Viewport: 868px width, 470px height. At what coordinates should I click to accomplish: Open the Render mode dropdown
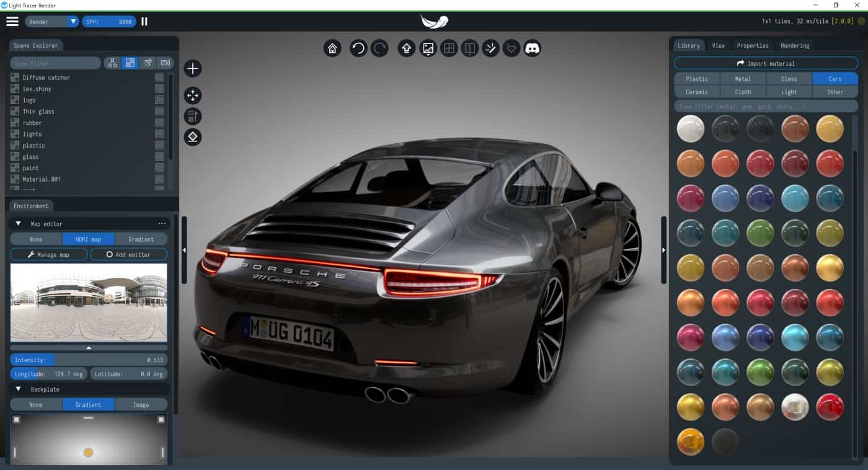pos(52,22)
